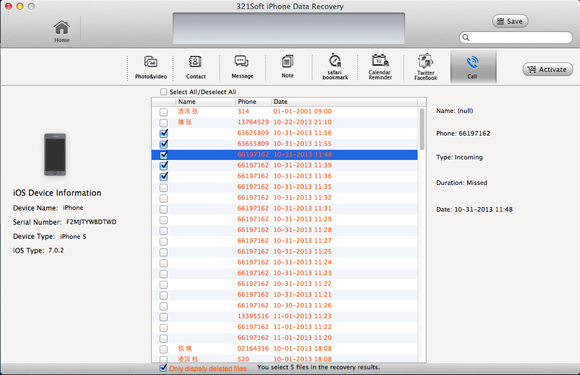Open the Note category
Image resolution: width=580 pixels, height=375 pixels.
[x=287, y=67]
